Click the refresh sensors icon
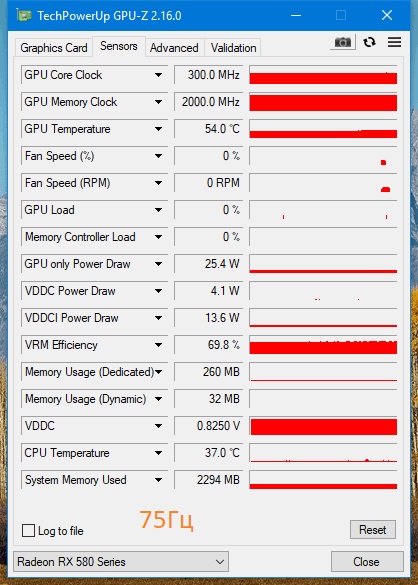Image resolution: width=418 pixels, height=585 pixels. (369, 42)
